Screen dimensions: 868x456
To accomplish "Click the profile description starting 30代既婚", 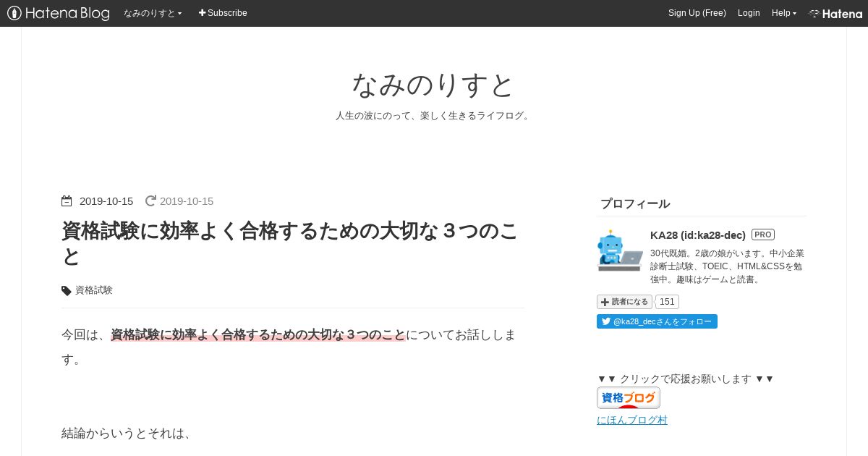I will [727, 266].
